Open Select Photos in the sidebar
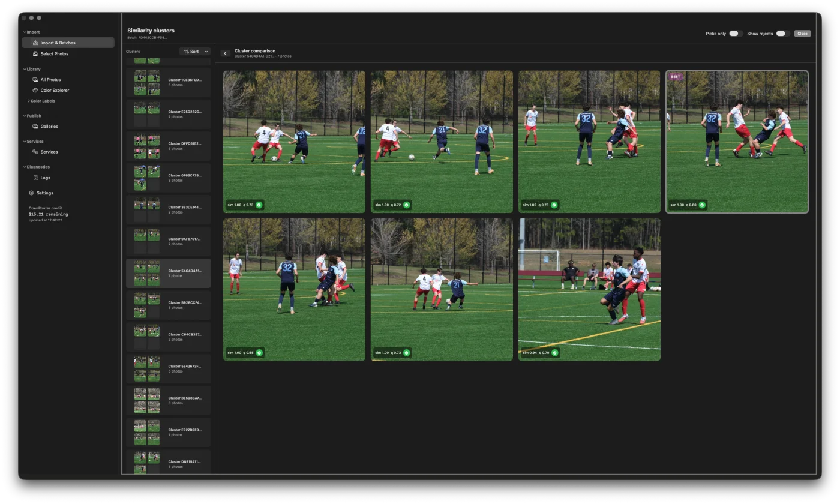Viewport: 840px width, 504px height. [36, 53]
